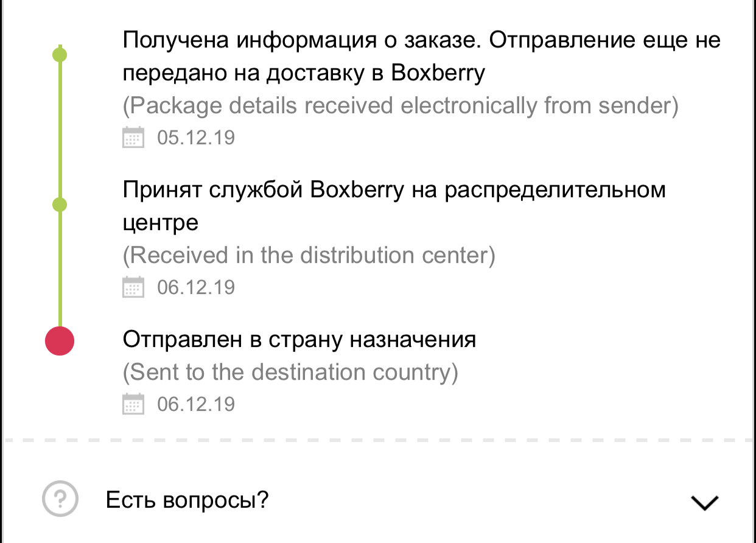Click '(Received in the distribution center)' subtitle
756x543 pixels.
click(x=309, y=255)
